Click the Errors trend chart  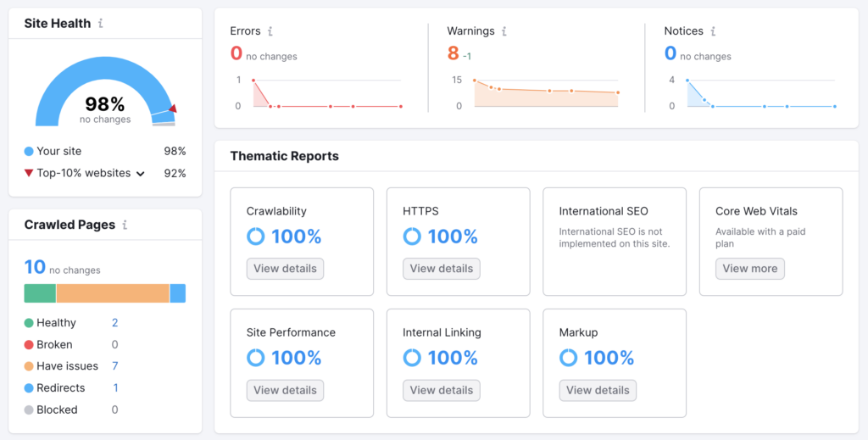tap(326, 93)
